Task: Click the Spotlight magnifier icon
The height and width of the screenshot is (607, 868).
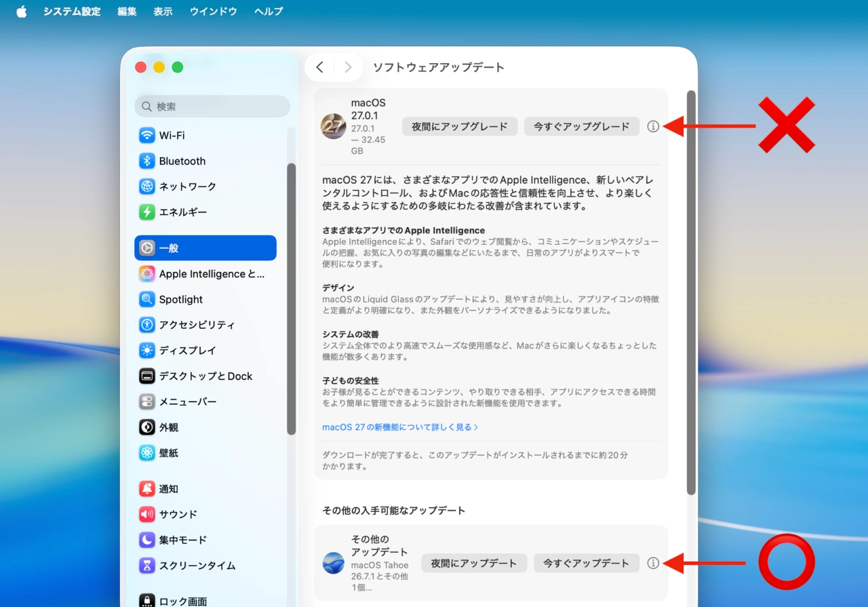Action: coord(147,299)
